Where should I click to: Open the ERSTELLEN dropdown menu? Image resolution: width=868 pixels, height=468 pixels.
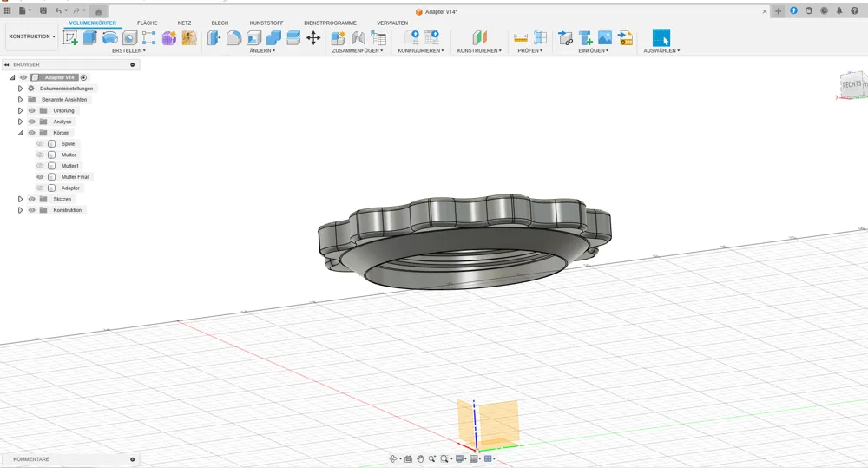(128, 50)
